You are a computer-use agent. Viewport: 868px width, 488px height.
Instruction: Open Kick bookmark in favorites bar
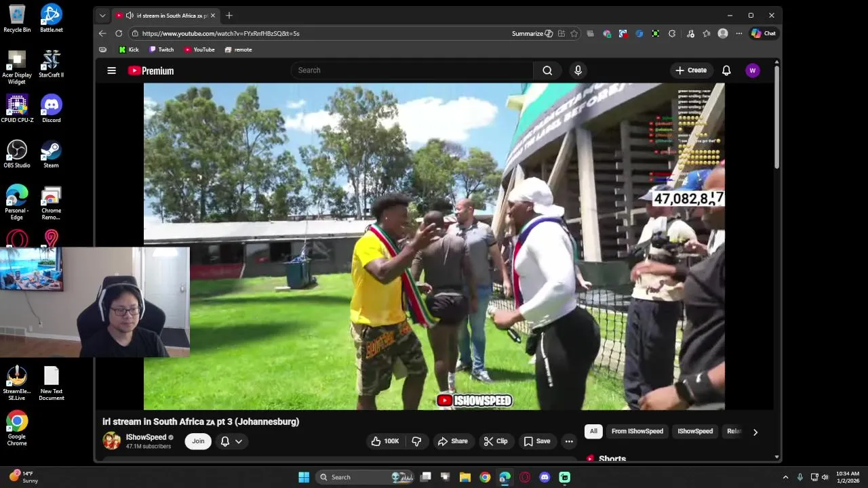pyautogui.click(x=129, y=49)
